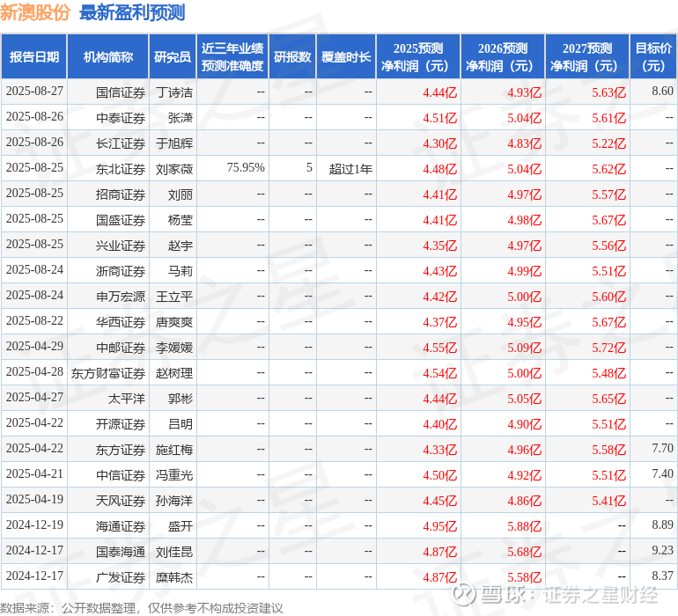Click the 2025-04-19 report date
The width and height of the screenshot is (678, 616).
[x=34, y=499]
